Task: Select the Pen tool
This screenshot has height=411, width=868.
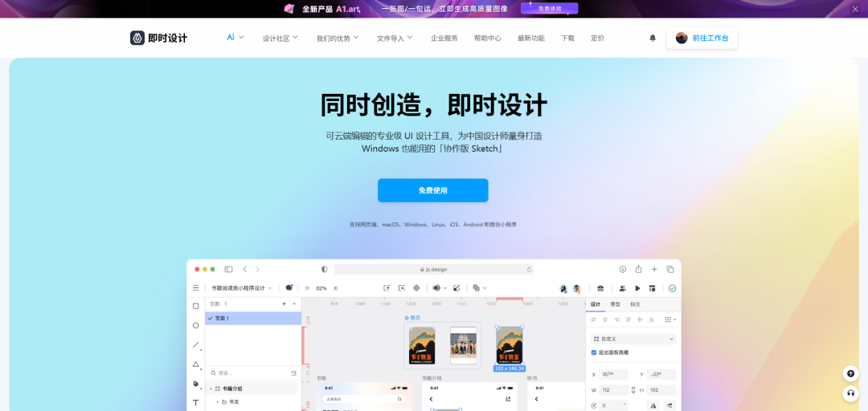Action: (196, 384)
